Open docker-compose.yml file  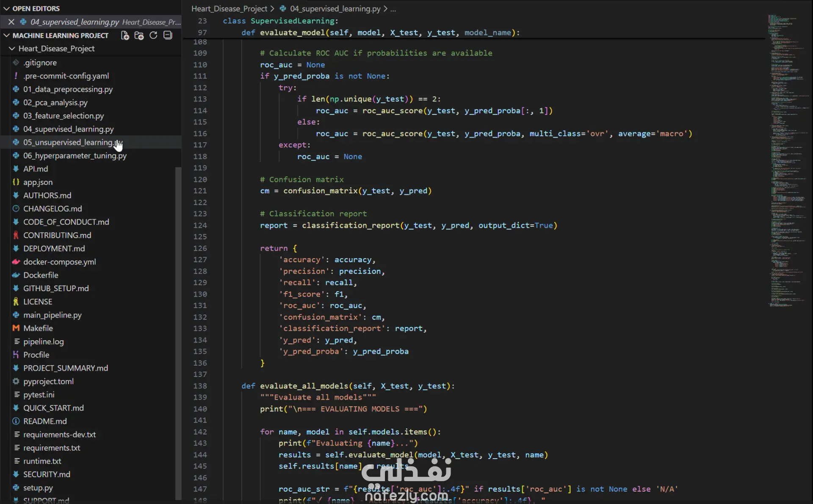coord(59,262)
